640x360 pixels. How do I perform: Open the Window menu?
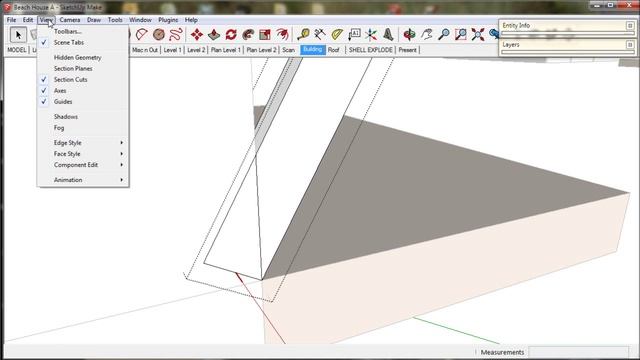[x=140, y=20]
